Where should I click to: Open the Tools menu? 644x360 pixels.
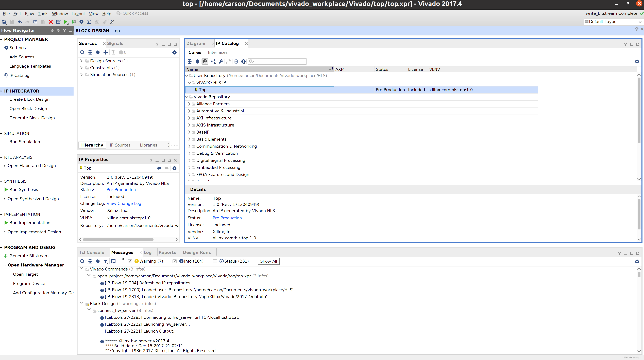tap(43, 13)
